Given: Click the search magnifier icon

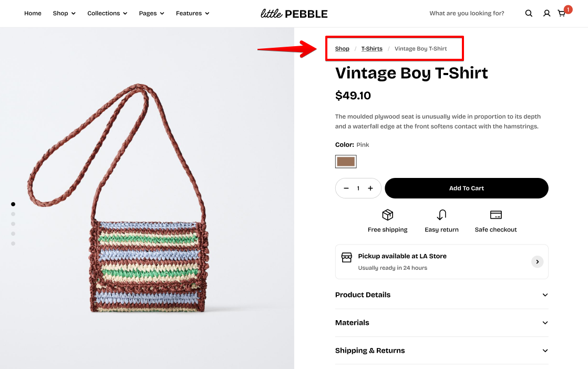Looking at the screenshot, I should point(529,13).
